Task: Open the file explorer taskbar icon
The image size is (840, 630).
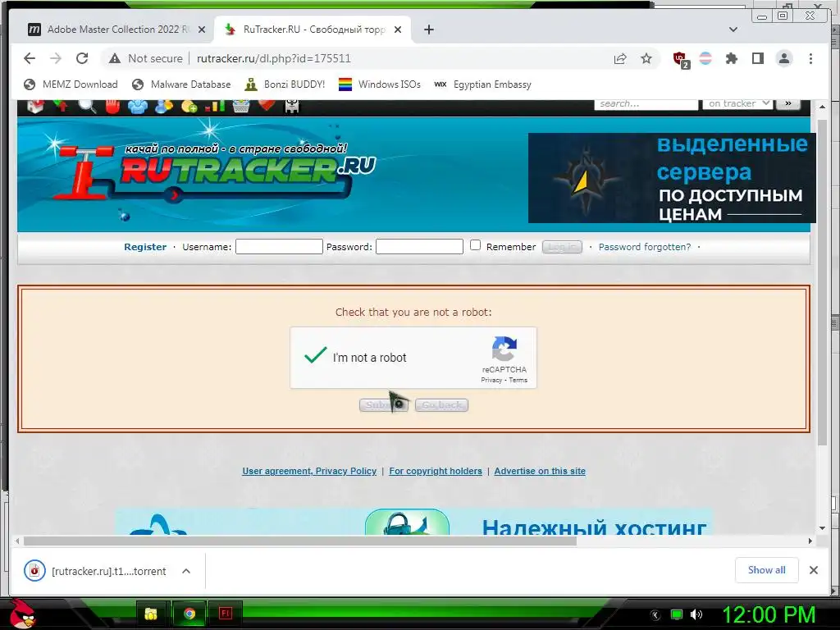Action: (x=151, y=614)
